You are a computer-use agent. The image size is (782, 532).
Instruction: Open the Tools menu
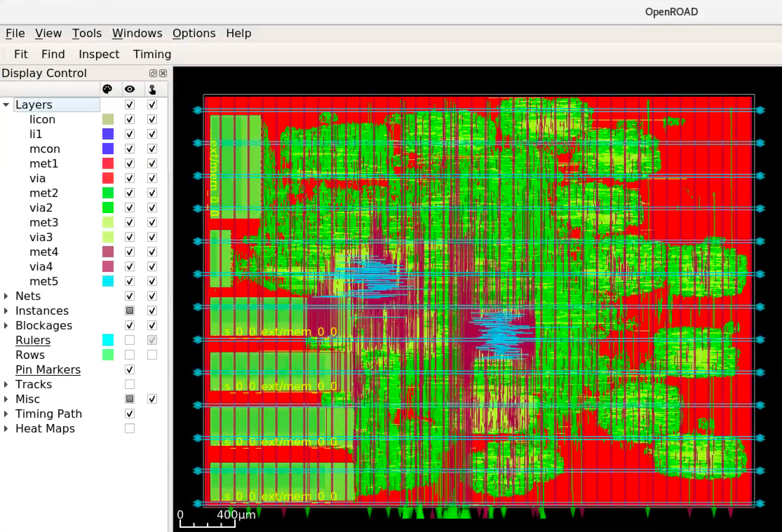[x=87, y=33]
